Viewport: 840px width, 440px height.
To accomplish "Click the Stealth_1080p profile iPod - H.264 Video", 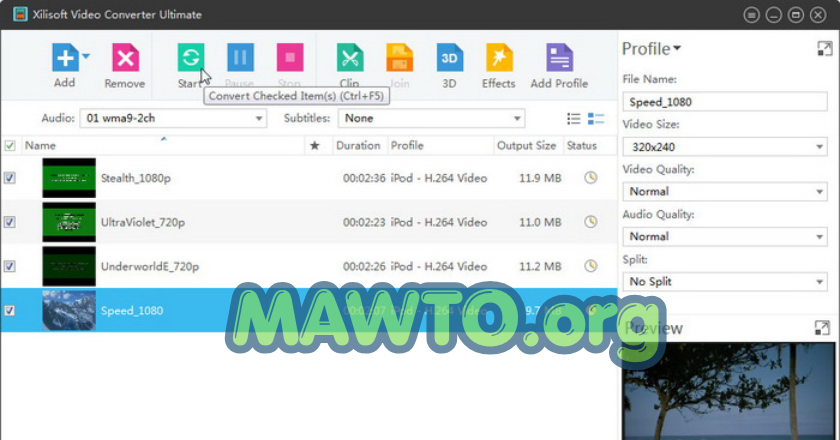I will pyautogui.click(x=439, y=178).
